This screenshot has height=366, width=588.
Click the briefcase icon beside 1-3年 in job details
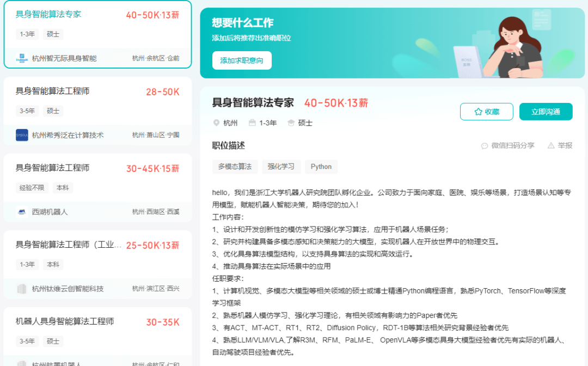(252, 123)
